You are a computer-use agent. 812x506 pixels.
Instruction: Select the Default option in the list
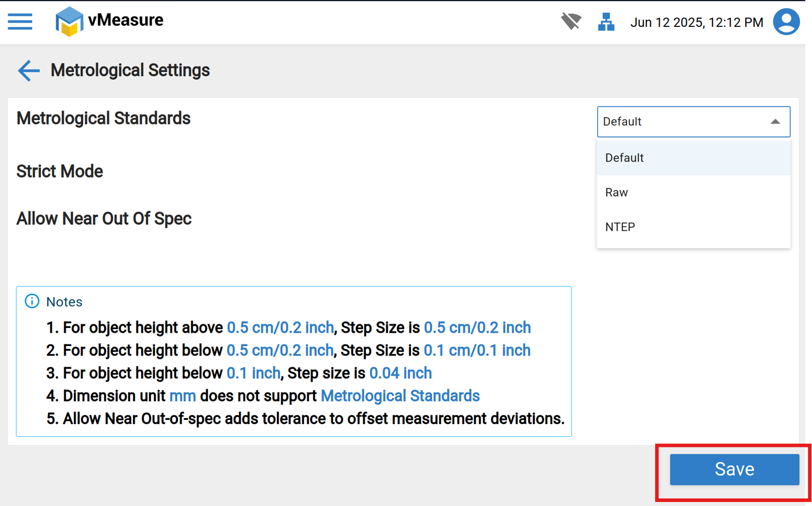point(625,158)
